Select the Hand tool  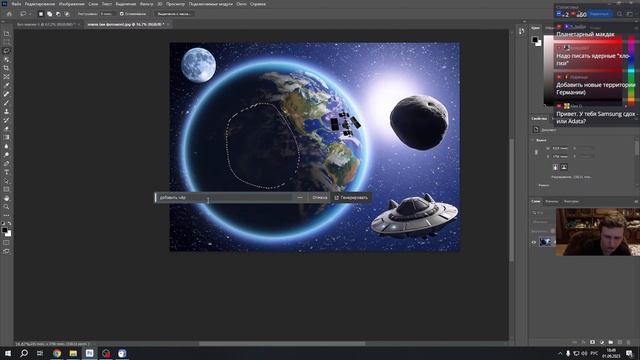click(7, 198)
